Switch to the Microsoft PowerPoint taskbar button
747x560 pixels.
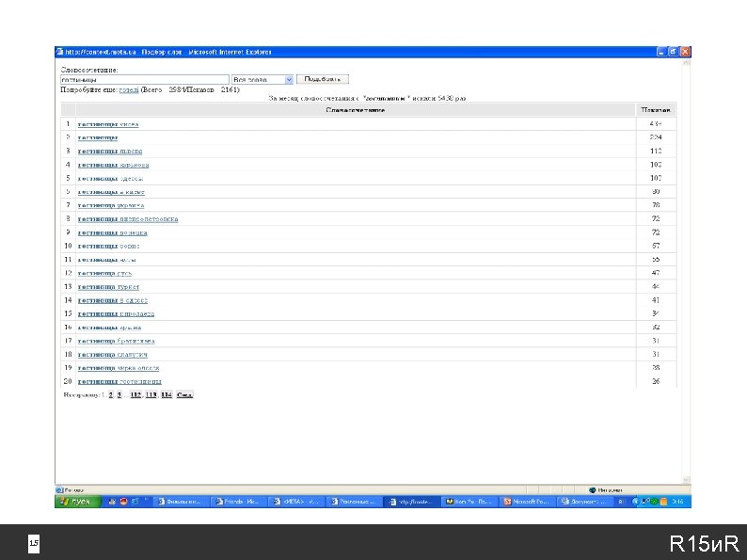tap(528, 502)
